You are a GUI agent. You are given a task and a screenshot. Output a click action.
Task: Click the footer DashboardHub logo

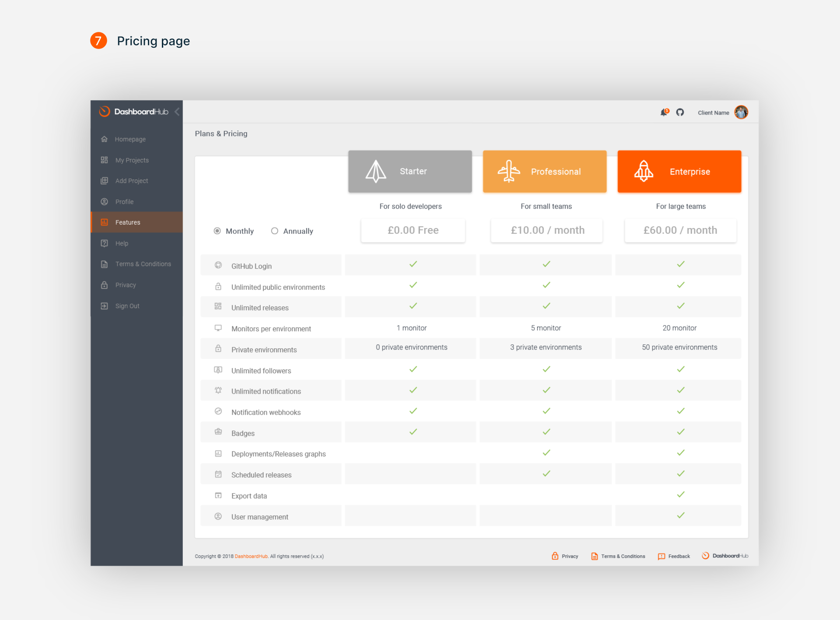click(725, 556)
